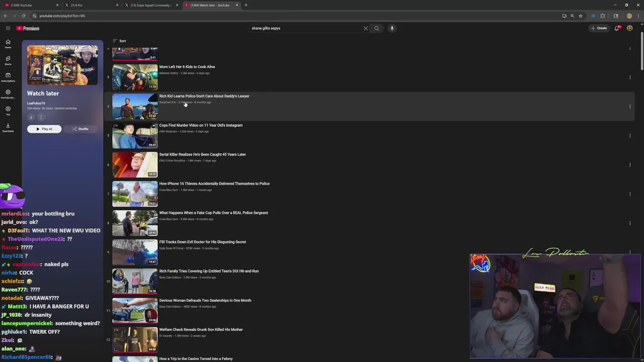Click FBI Tracks Down Evil Doctor thumbnail
This screenshot has width=644, height=362.
135,252
